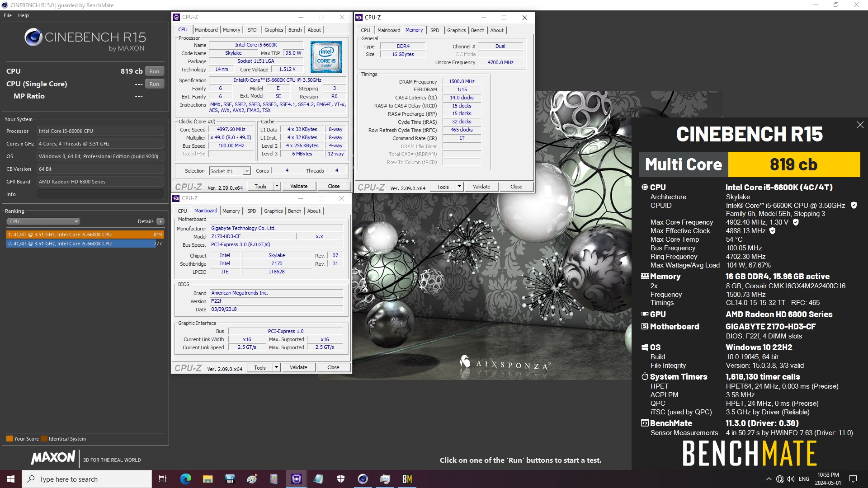Open the Cinebench File menu
The image size is (868, 488).
coord(8,15)
